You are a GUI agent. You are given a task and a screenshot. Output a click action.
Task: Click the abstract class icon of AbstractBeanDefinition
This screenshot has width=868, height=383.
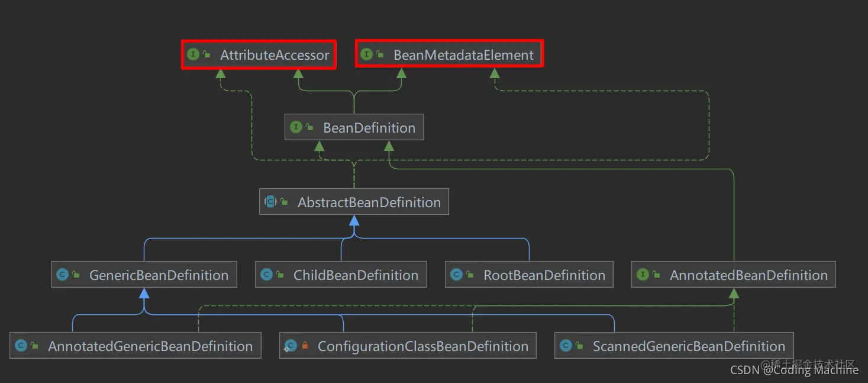tap(270, 202)
